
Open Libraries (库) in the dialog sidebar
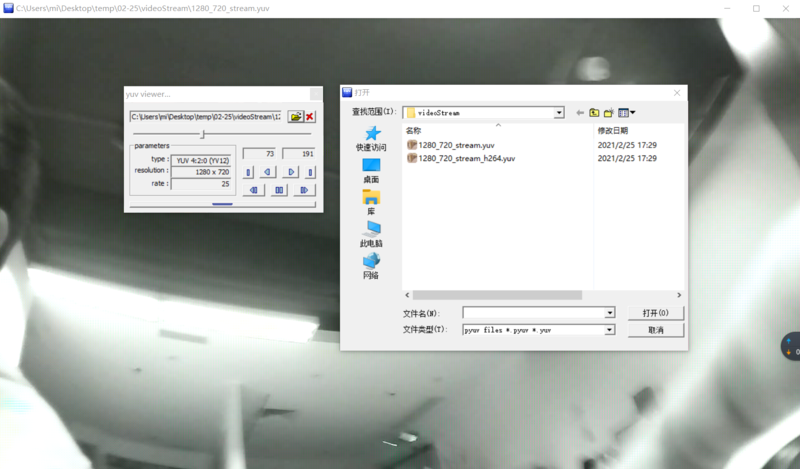pos(371,203)
